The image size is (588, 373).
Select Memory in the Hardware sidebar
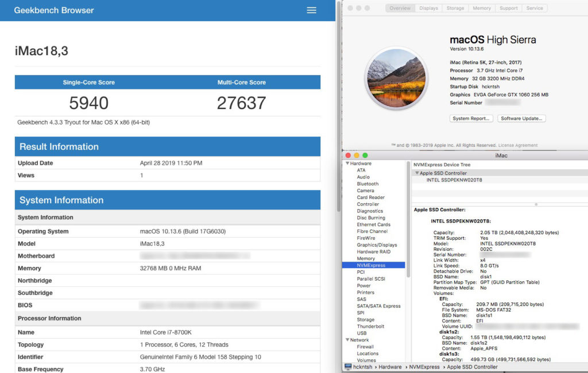366,258
